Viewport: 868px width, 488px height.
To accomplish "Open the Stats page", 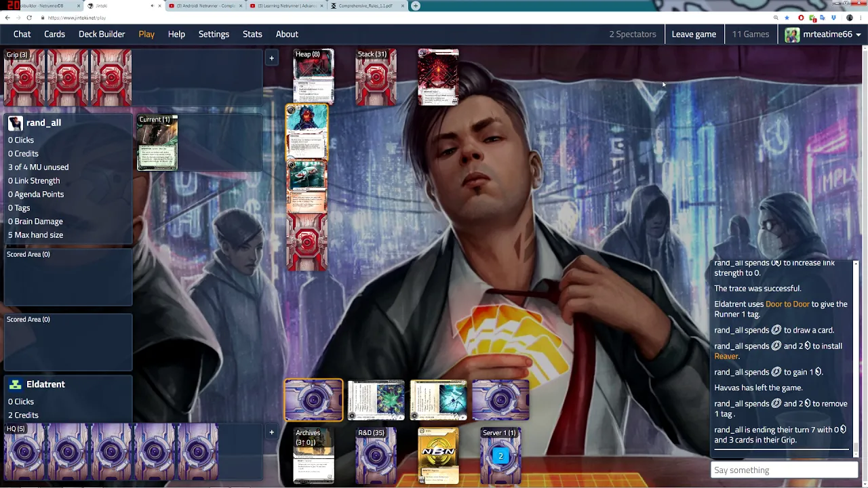I will pyautogui.click(x=252, y=34).
